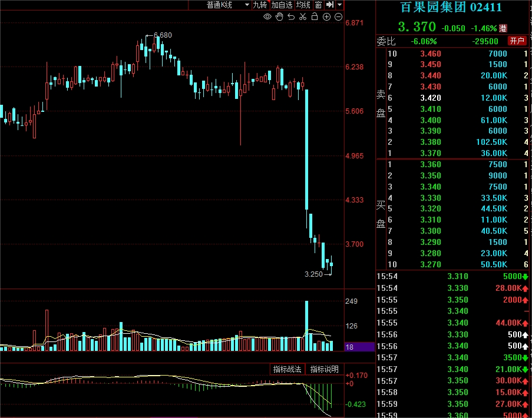Select sell level 5 price 3.410
Screen dimensions: 532x418
(x=431, y=109)
